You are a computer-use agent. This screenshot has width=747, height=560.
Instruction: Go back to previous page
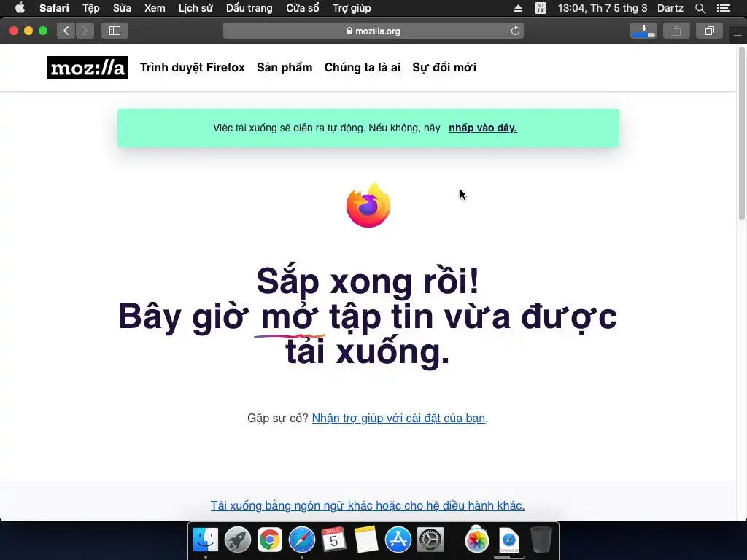tap(66, 31)
